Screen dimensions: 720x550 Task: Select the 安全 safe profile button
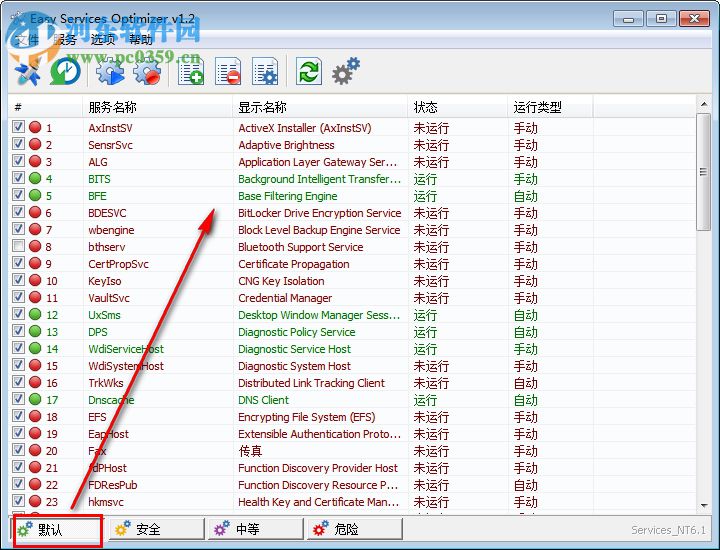pos(157,529)
